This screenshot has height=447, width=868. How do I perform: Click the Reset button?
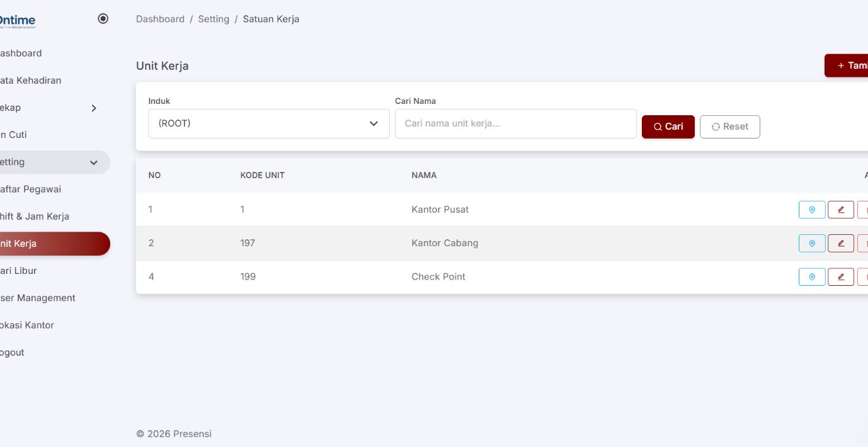tap(729, 127)
